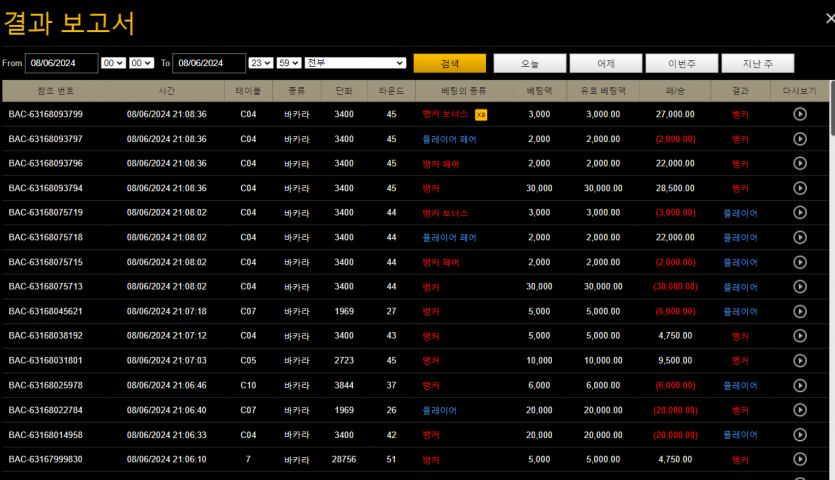Replay round for BAC-63168075718

click(800, 237)
